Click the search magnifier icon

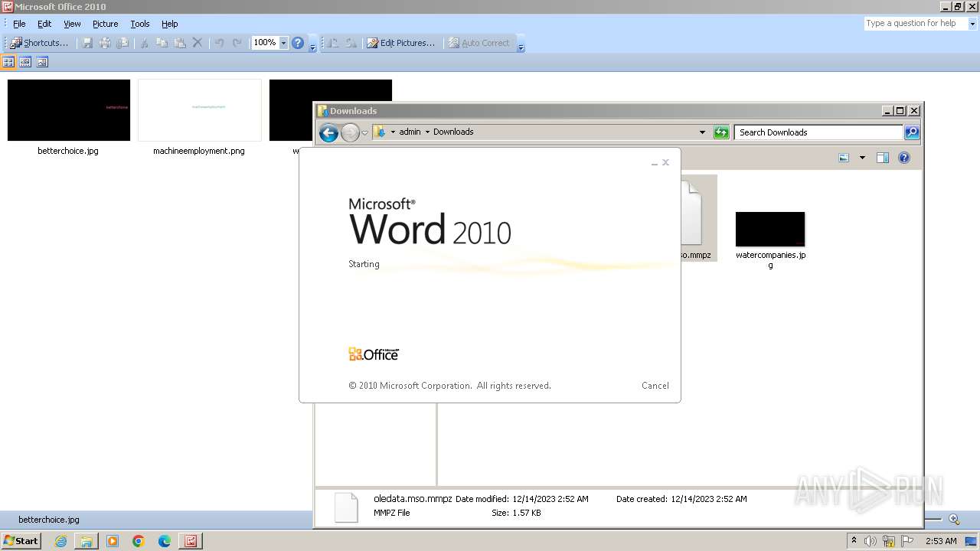coord(911,132)
